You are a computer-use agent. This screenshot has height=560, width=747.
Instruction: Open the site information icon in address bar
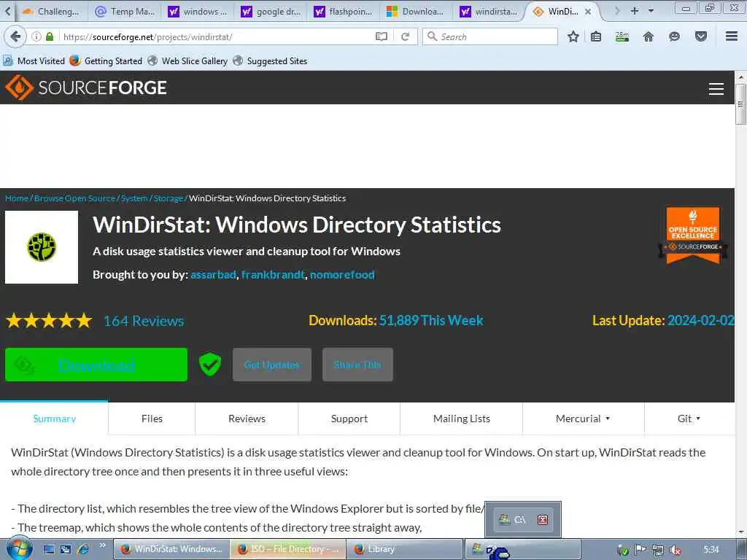(36, 36)
